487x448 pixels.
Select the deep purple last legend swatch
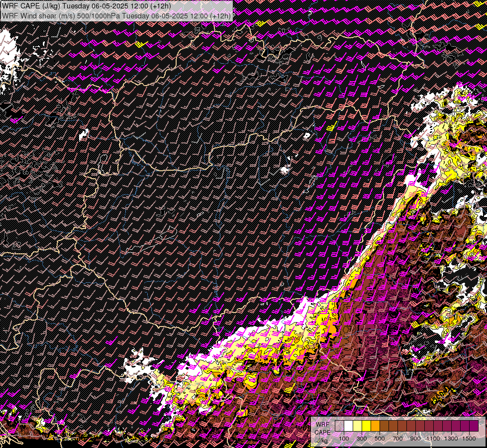click(474, 426)
